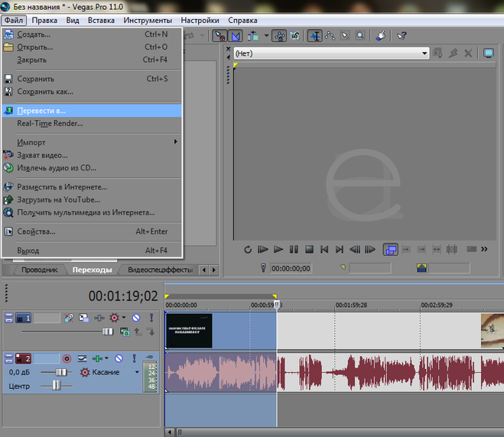504x437 pixels.
Task: Toggle auto ripple toolbar icon
Action: pyautogui.click(x=252, y=36)
